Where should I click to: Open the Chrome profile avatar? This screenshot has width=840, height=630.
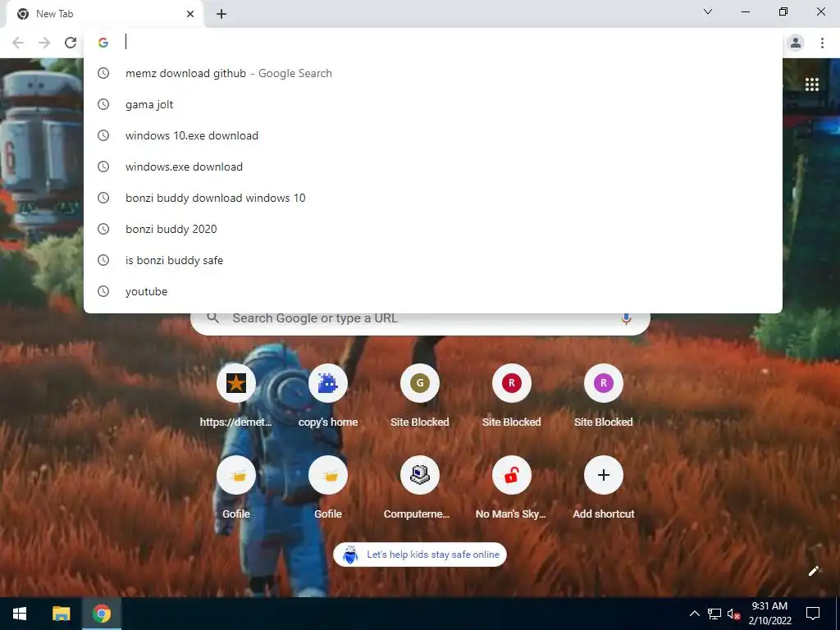pos(796,43)
